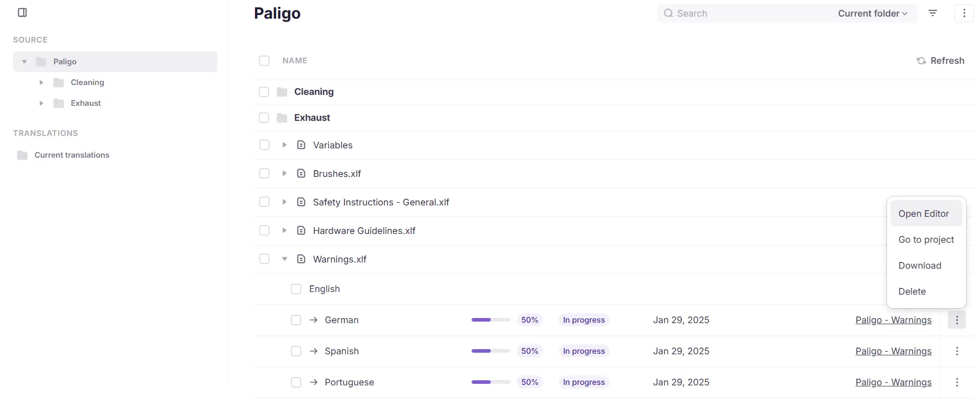Click the Cleaning folder icon in file list
Viewport: 980px width, 402px height.
282,92
